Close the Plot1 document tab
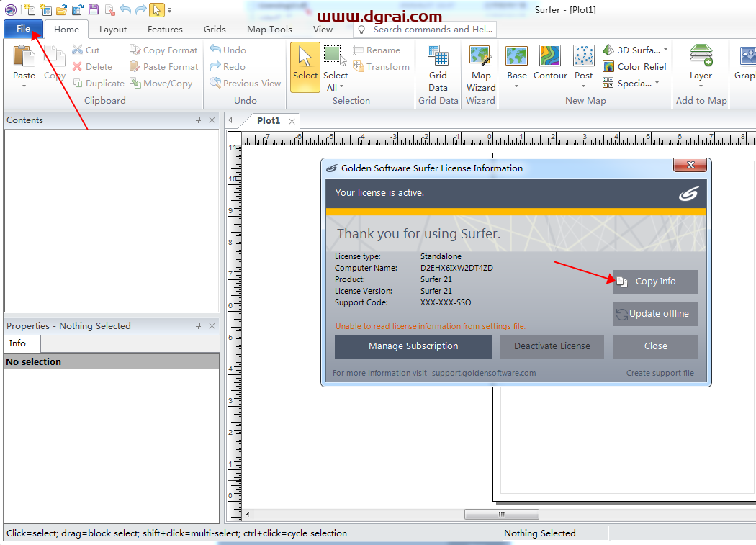Screen dimensions: 756x545 coord(292,121)
